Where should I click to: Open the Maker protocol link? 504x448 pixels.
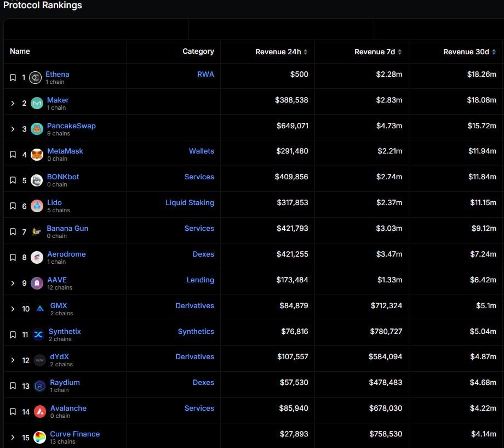click(58, 100)
